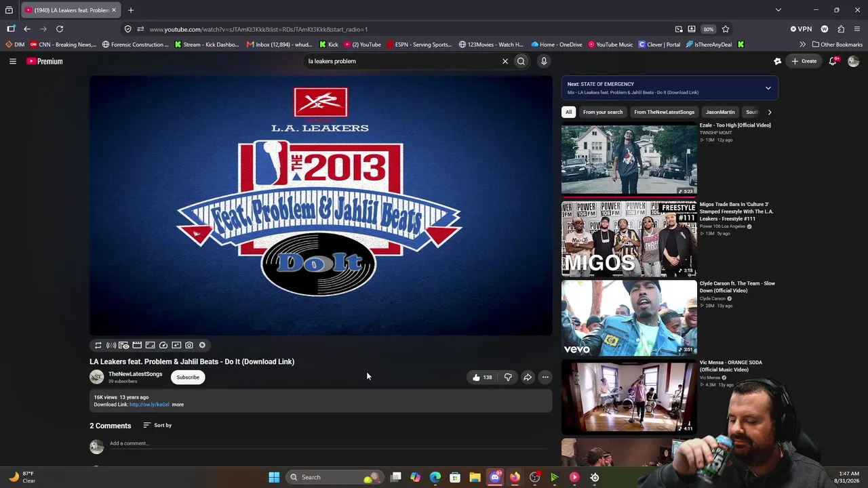Image resolution: width=868 pixels, height=488 pixels.
Task: Open Discord from the taskbar
Action: [x=495, y=477]
